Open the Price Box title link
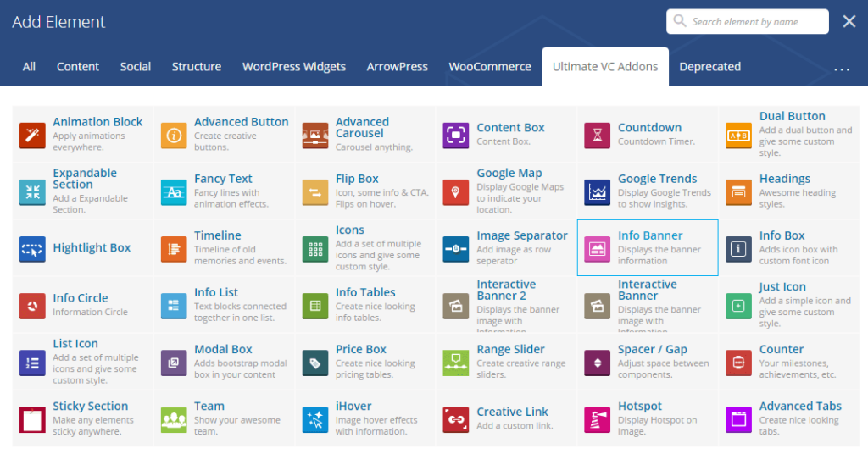 point(361,350)
